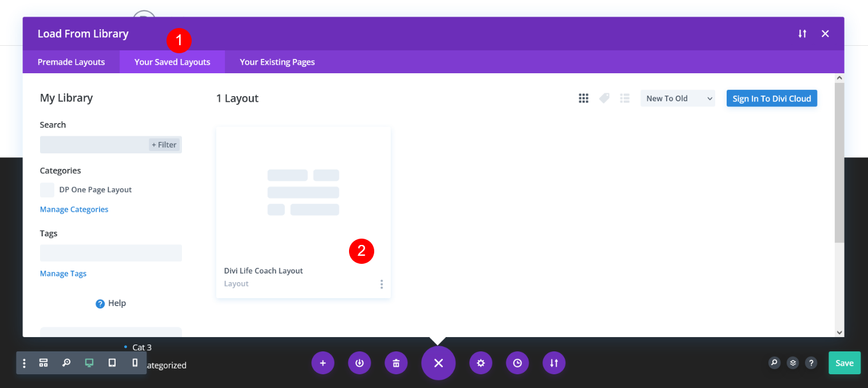Open editing history via the clock icon
This screenshot has width=868, height=388.
(x=517, y=362)
